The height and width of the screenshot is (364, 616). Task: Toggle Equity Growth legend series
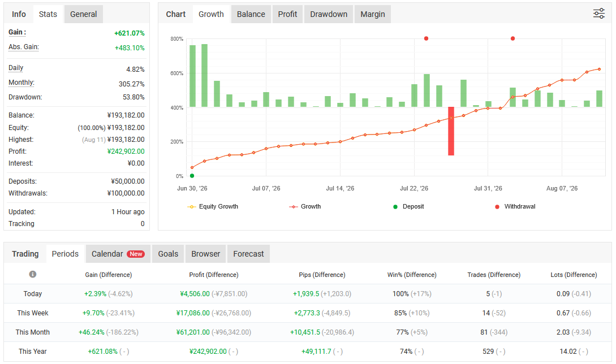pos(213,206)
